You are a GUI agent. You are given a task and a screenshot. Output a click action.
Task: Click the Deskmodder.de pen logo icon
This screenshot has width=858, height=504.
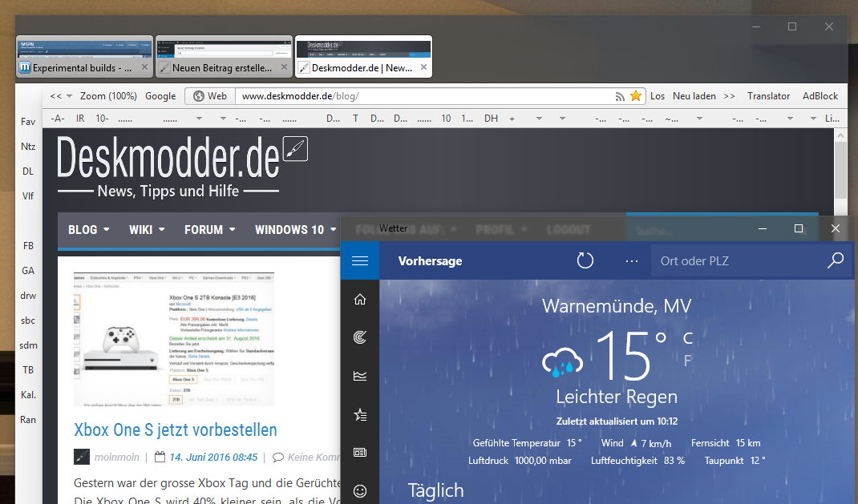[295, 149]
